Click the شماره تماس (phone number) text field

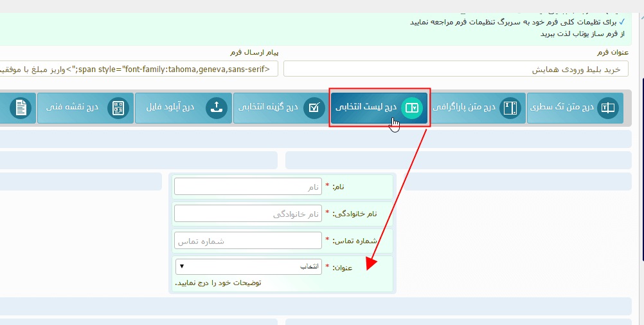tap(247, 241)
